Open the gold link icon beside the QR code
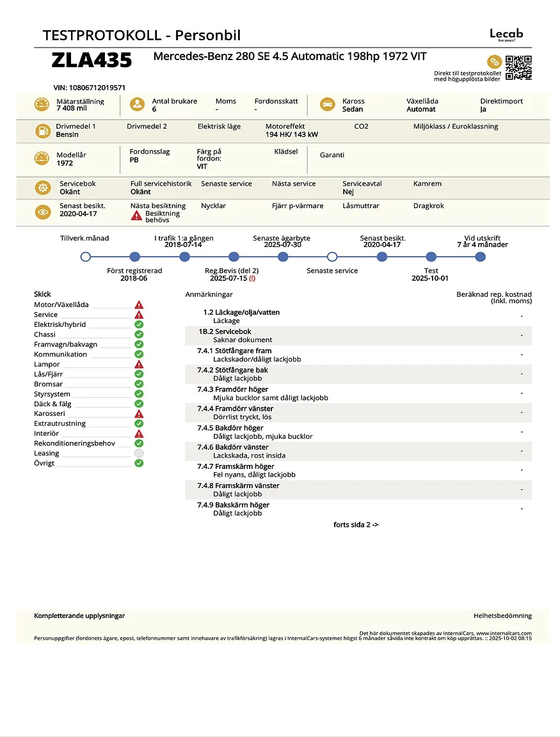The height and width of the screenshot is (737, 560). (x=493, y=62)
